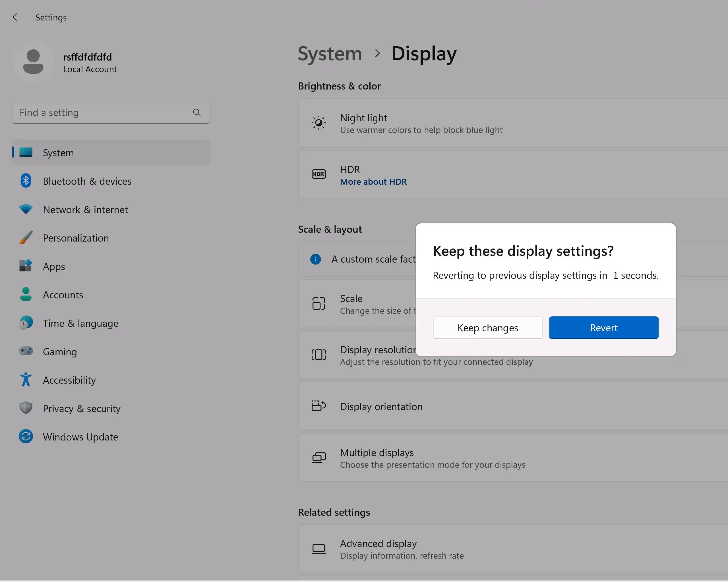Open the More about HDR link
728x582 pixels.
pos(373,182)
